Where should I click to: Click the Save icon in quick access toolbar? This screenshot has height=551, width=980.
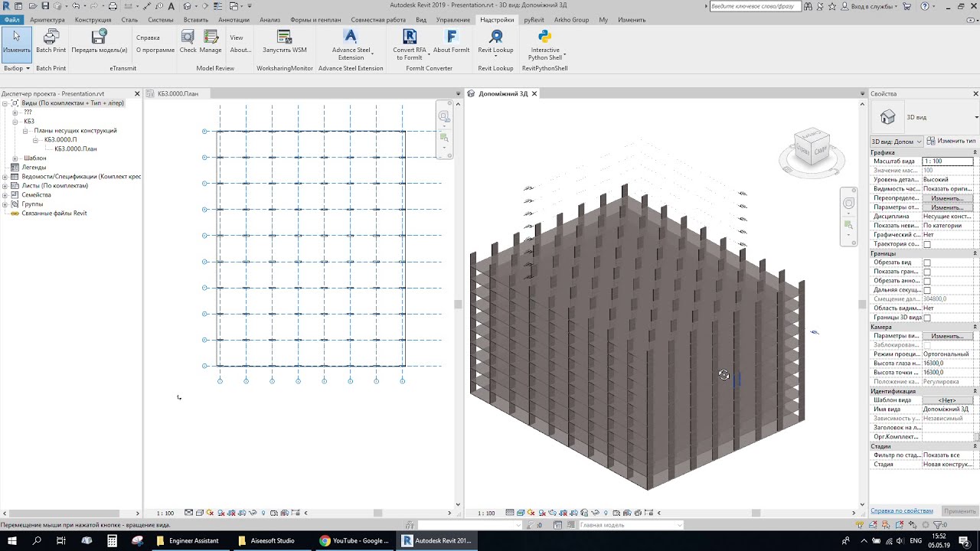(x=45, y=6)
